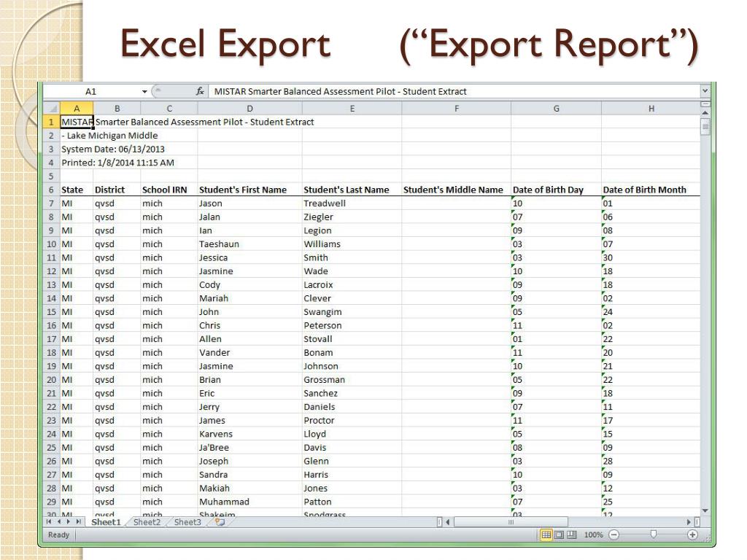Switch to the Sheet3 tab
The width and height of the screenshot is (747, 560).
click(x=187, y=522)
